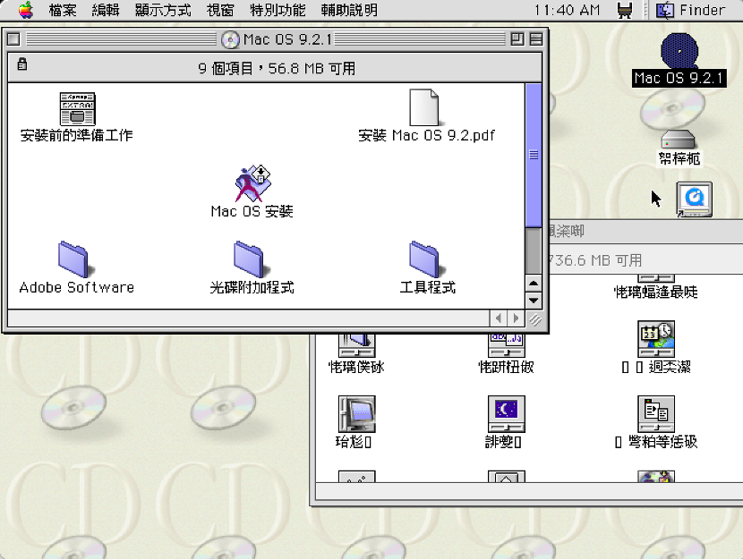Click the lock icon in window header

(x=21, y=64)
